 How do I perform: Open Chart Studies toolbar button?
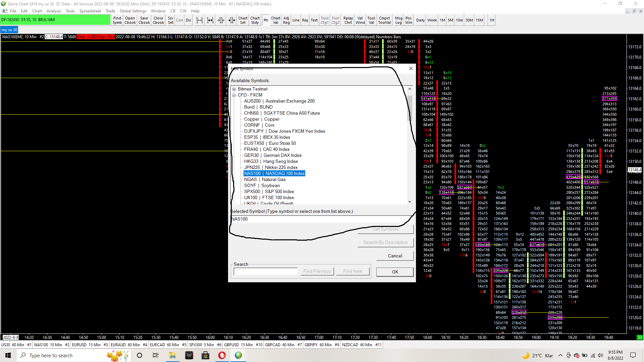coord(255,20)
